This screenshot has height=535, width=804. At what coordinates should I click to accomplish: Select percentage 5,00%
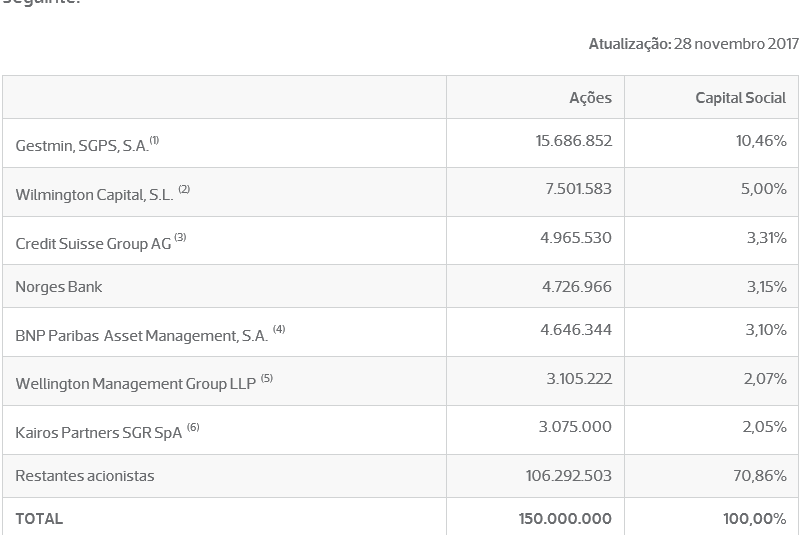pyautogui.click(x=763, y=189)
